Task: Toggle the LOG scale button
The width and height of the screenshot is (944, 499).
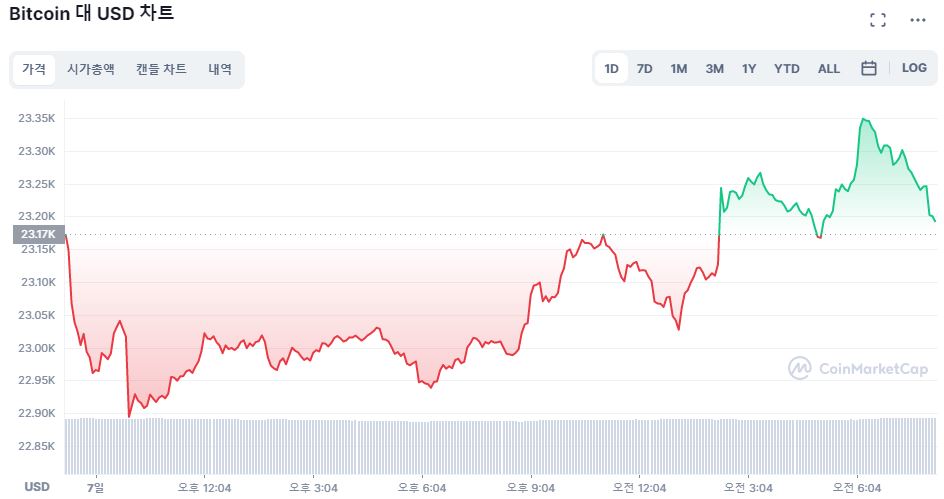Action: pyautogui.click(x=914, y=68)
